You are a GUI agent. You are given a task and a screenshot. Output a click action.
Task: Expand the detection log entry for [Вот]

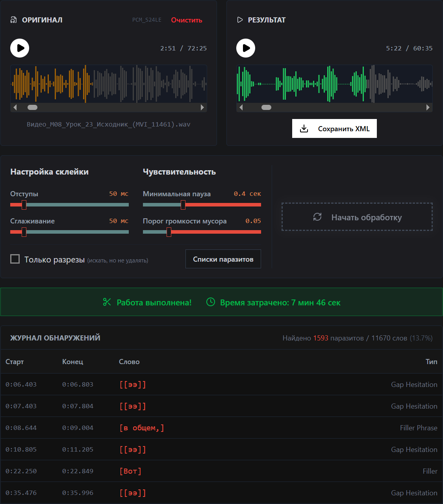coord(130,471)
